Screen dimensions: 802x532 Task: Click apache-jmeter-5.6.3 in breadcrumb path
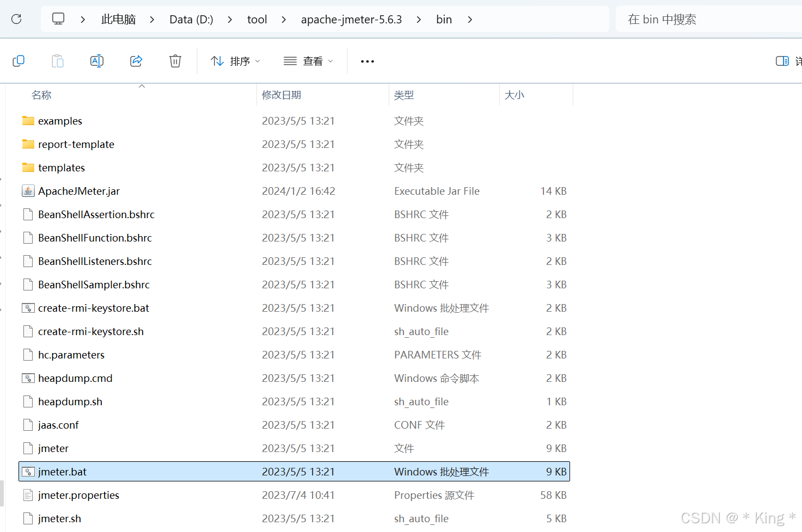pos(351,20)
